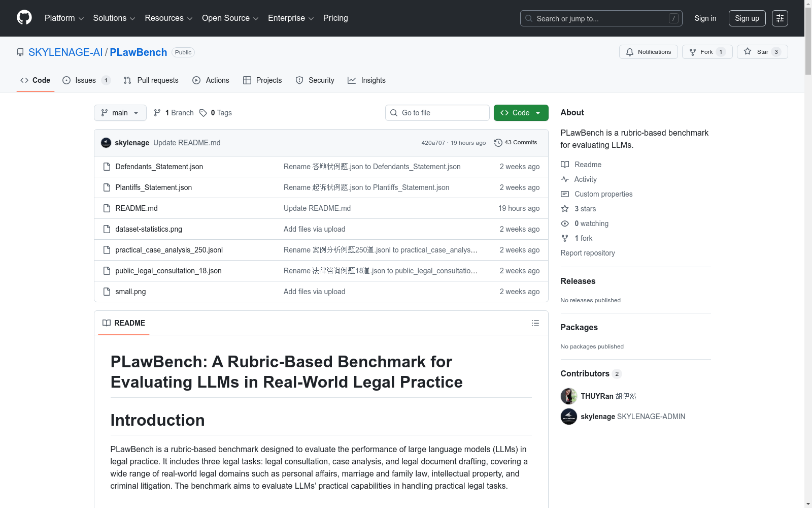View the 1 Branch link
This screenshot has height=508, width=812.
[174, 113]
